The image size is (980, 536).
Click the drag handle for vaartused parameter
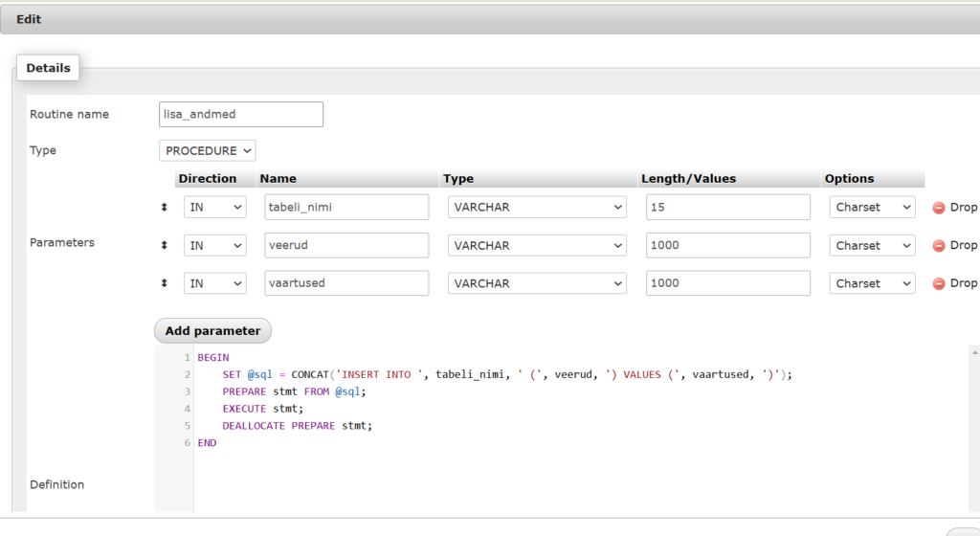click(x=164, y=283)
